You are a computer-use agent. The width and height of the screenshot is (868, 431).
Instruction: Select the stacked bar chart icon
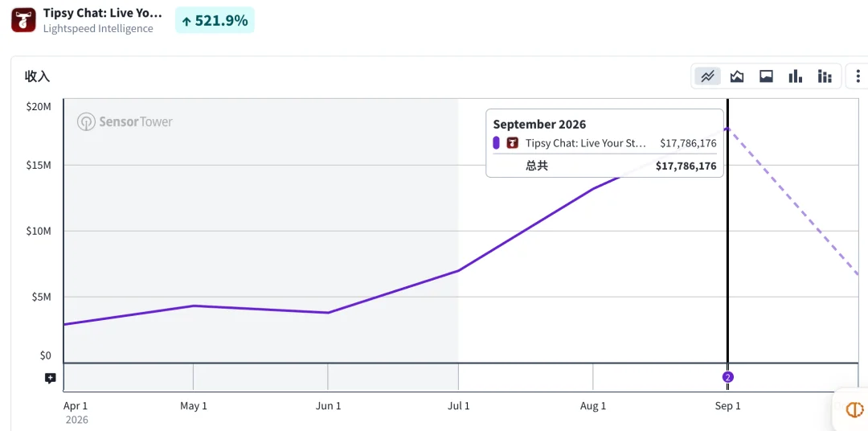pos(825,76)
